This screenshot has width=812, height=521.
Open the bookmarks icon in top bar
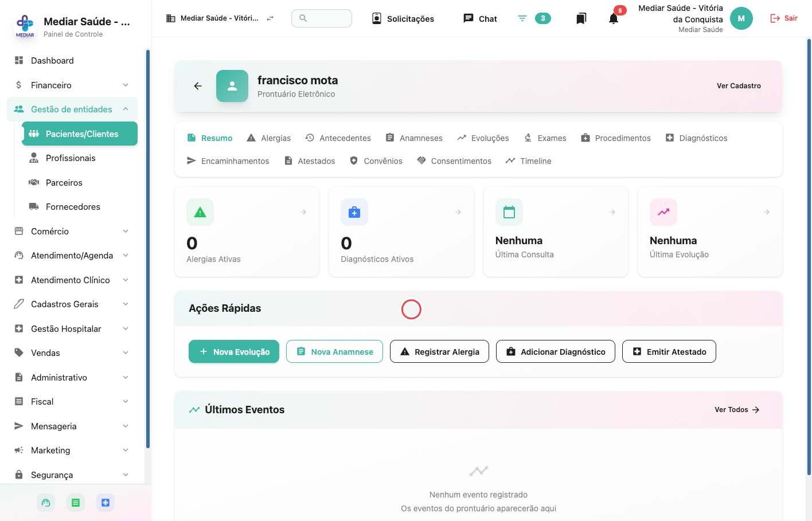pos(581,18)
